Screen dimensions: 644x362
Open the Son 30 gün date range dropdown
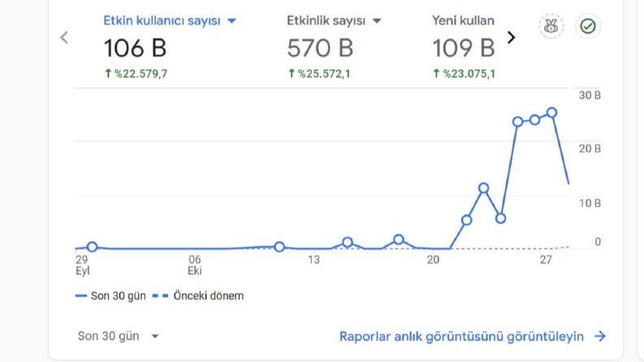click(x=119, y=336)
